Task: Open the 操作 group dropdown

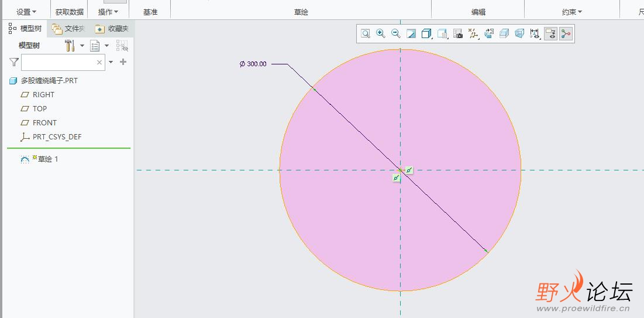Action: point(108,12)
